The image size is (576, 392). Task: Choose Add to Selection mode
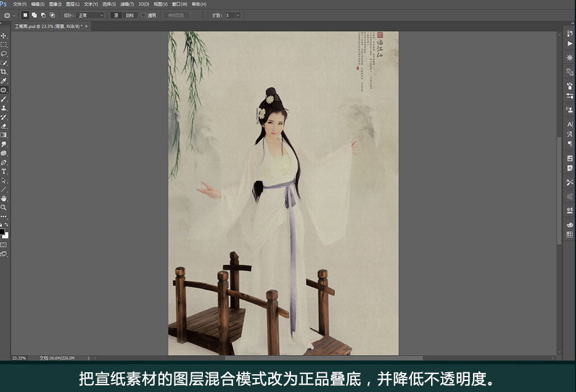click(x=34, y=15)
